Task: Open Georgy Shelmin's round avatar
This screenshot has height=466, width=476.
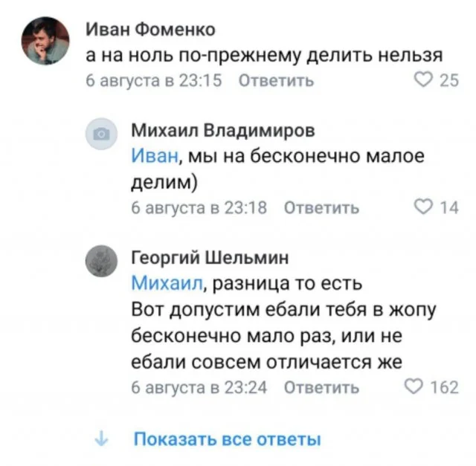Action: (101, 262)
